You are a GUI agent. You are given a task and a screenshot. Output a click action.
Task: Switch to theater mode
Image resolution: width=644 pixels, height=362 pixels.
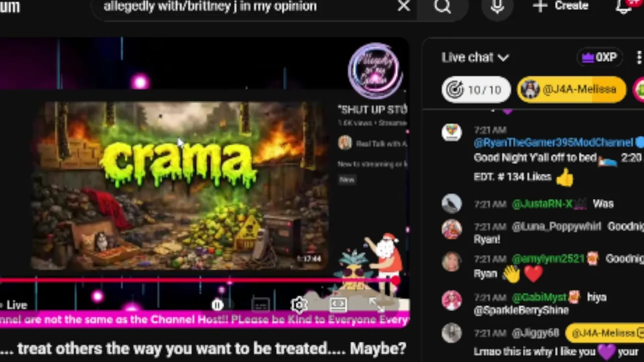coord(338,304)
